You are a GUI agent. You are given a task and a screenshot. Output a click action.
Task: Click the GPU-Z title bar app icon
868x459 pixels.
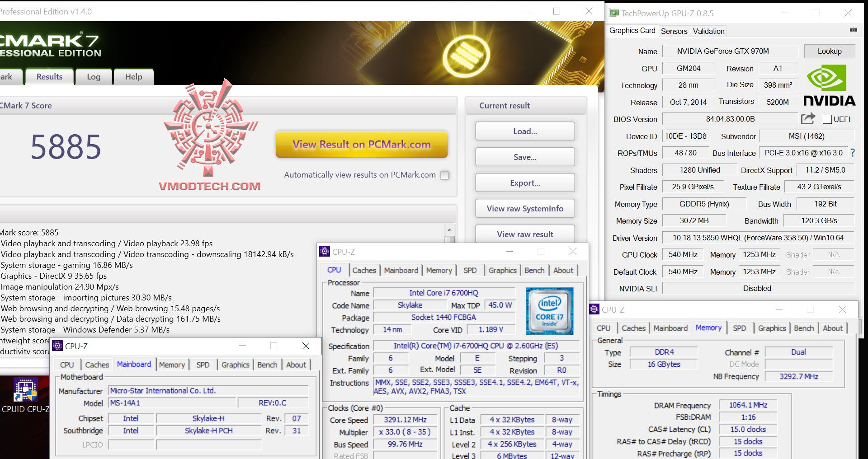coord(614,13)
